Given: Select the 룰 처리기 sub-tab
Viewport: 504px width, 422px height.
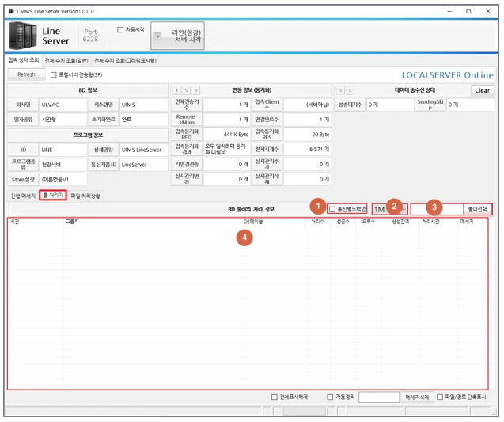Looking at the screenshot, I should [x=53, y=196].
